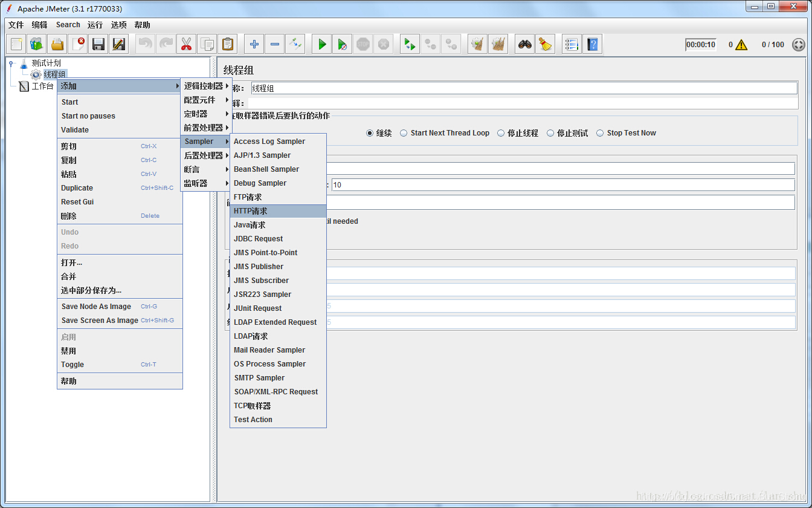
Task: Collapse the 测试计划 tree node toggle
Action: 11,63
